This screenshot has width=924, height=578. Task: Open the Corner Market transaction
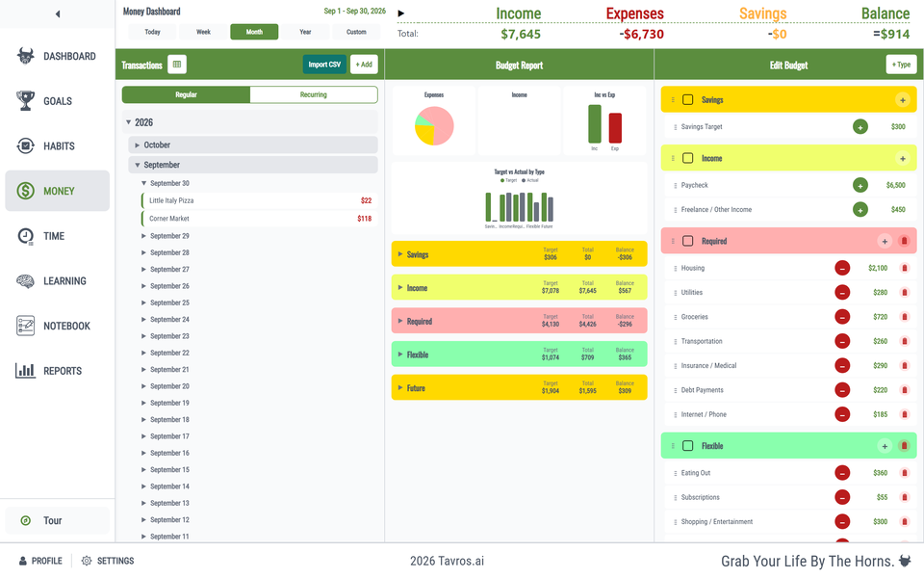(x=259, y=219)
